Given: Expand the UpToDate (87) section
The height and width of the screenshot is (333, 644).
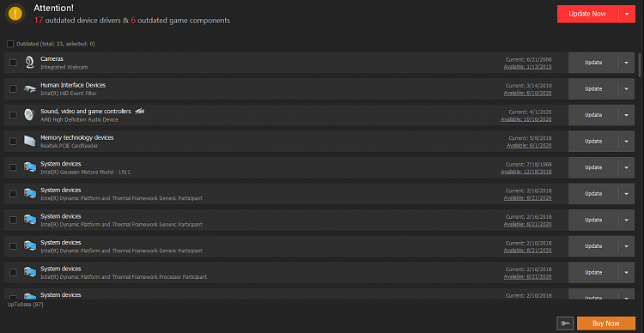Looking at the screenshot, I should [26, 305].
